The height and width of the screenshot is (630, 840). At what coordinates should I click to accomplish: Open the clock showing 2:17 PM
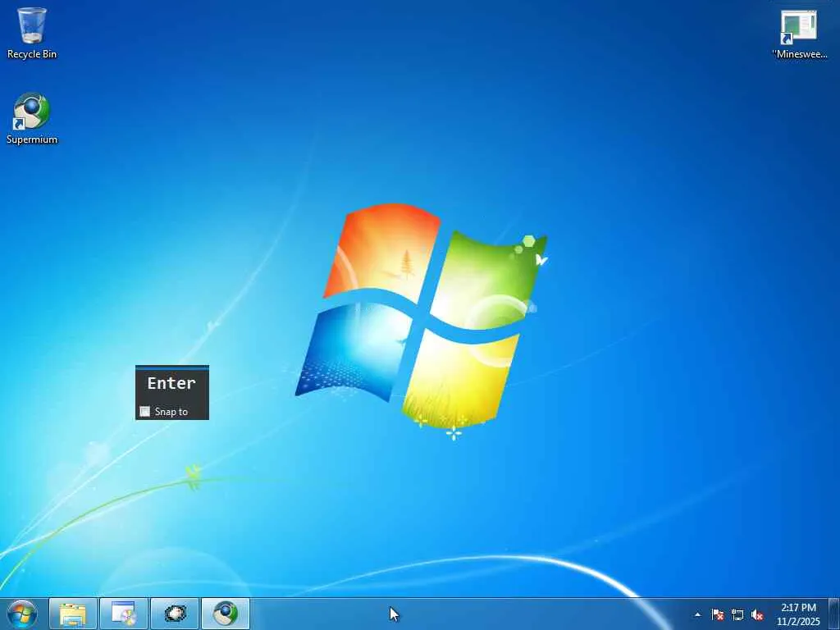point(798,608)
